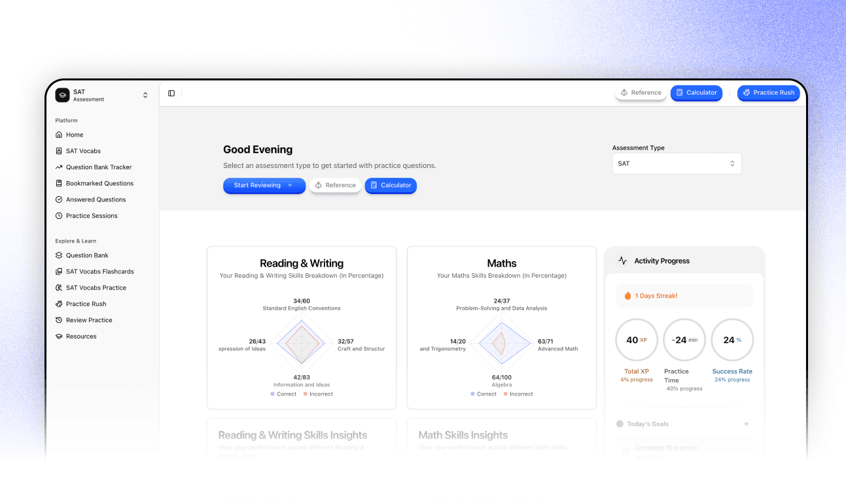
Task: Click the Good Evening greeting text
Action: tap(258, 150)
